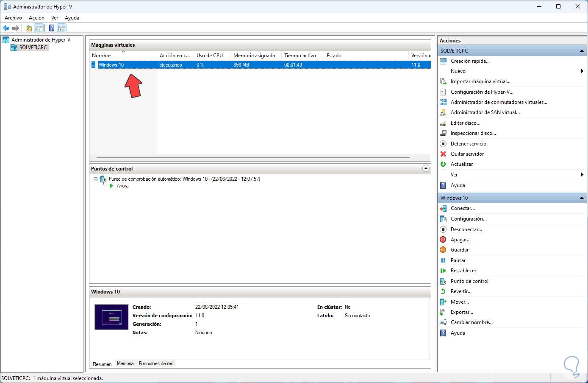Click Revertir in the Windows 10 actions
This screenshot has height=383, width=588.
click(x=461, y=291)
